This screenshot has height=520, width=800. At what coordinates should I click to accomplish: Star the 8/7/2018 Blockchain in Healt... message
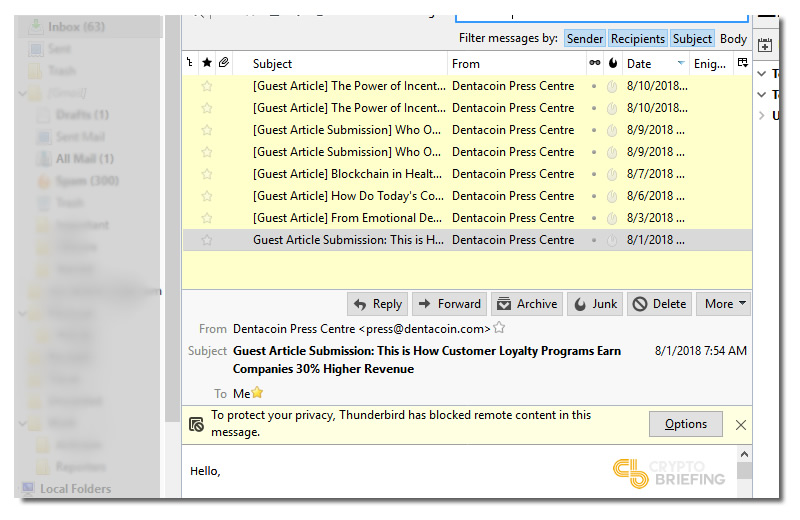[x=207, y=174]
